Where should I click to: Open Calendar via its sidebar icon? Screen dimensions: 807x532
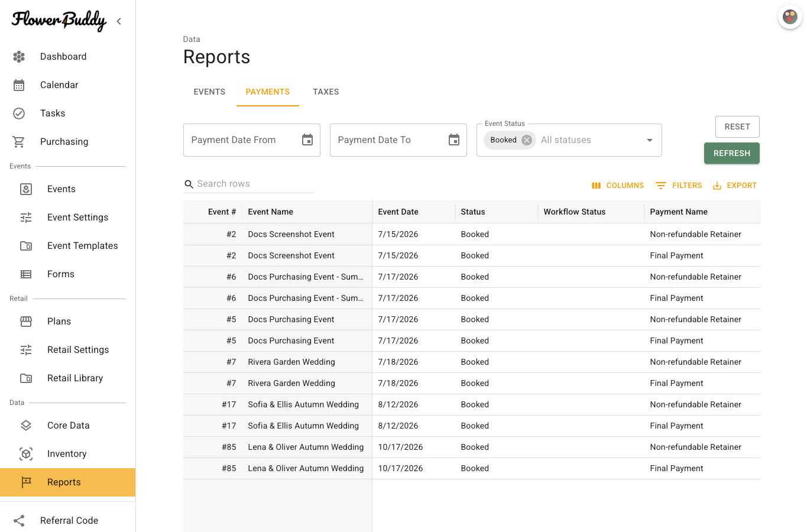pyautogui.click(x=19, y=85)
